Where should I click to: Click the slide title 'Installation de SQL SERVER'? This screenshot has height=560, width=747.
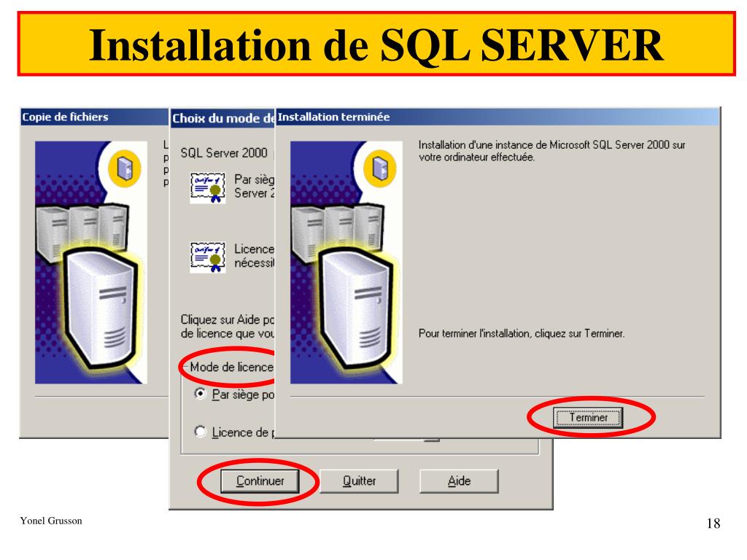pos(376,44)
